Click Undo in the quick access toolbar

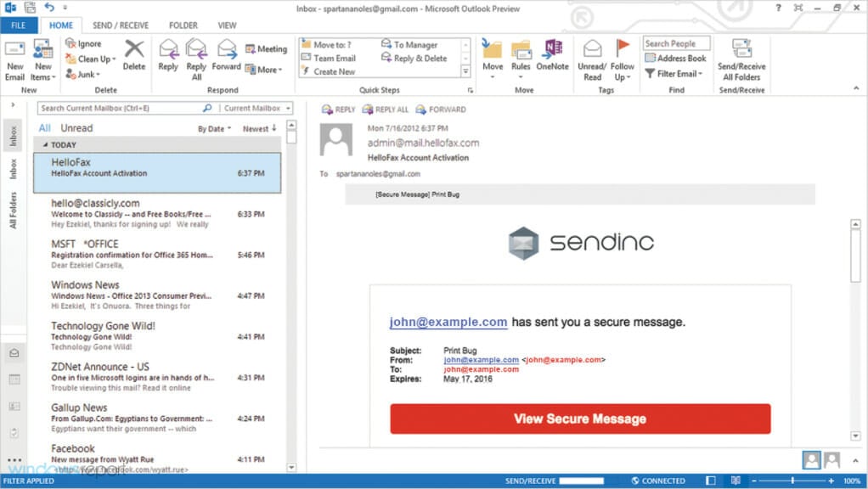pos(49,7)
